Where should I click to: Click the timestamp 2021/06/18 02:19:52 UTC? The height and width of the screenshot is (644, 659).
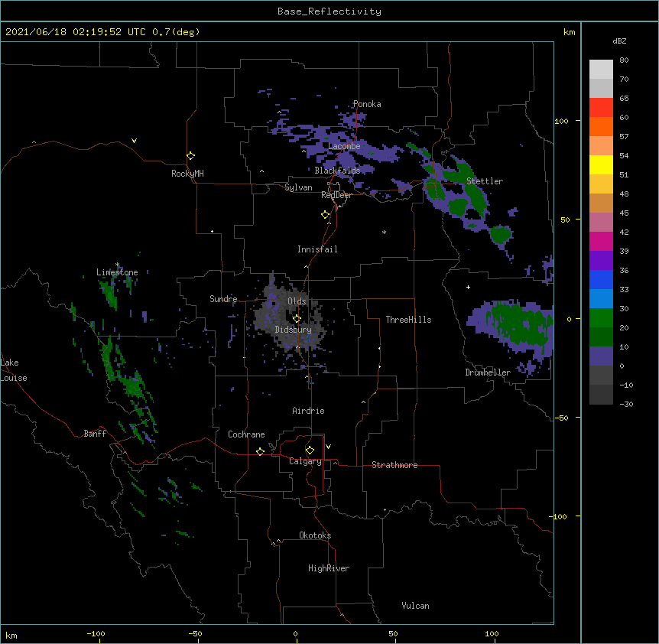(76, 32)
